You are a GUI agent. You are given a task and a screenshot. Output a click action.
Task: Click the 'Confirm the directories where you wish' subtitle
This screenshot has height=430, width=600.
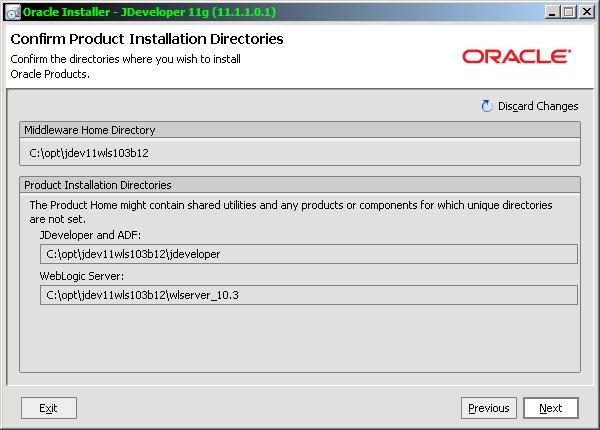126,67
